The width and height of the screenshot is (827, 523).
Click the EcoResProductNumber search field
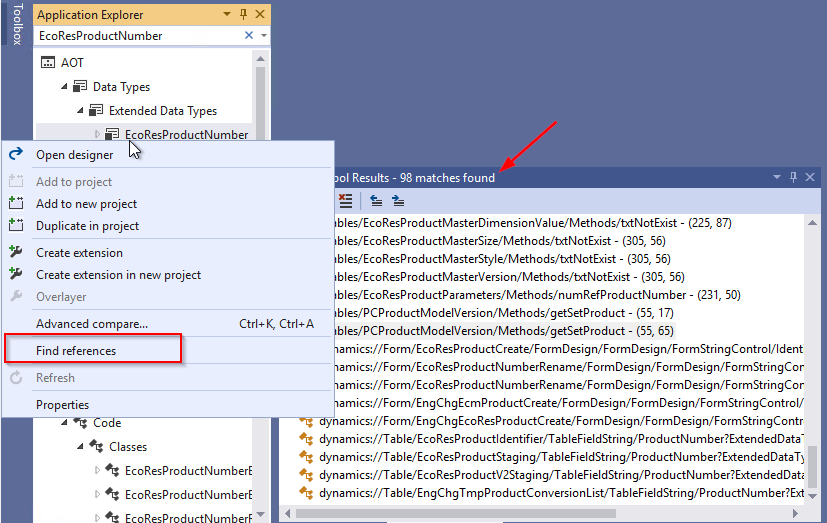pos(140,35)
